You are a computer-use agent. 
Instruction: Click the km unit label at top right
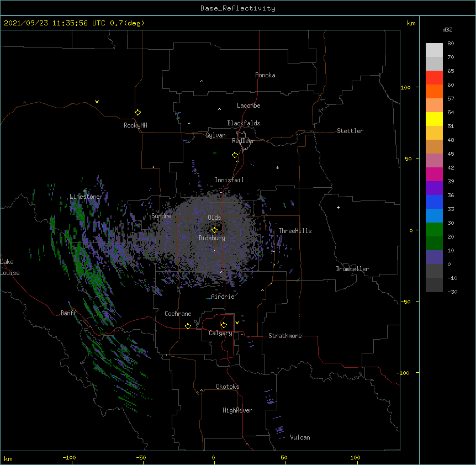[x=411, y=23]
